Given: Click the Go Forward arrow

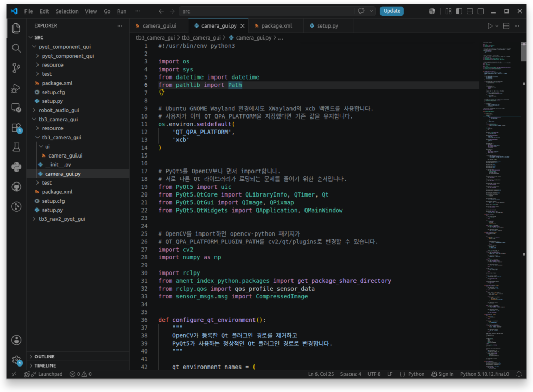Looking at the screenshot, I should [x=172, y=11].
